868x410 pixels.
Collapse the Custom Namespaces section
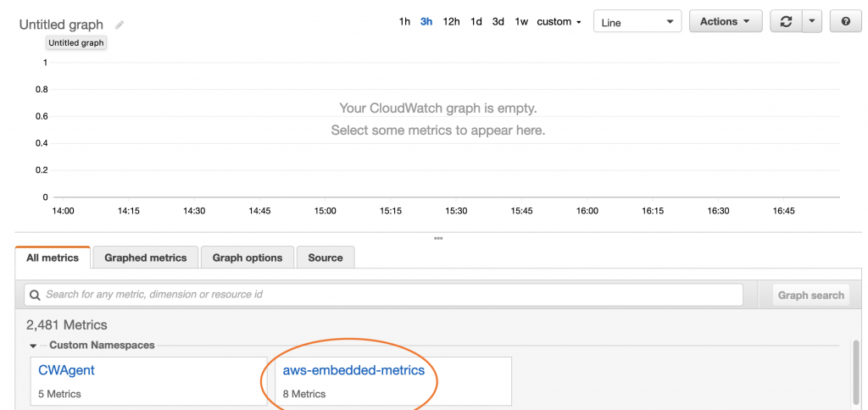(x=33, y=346)
